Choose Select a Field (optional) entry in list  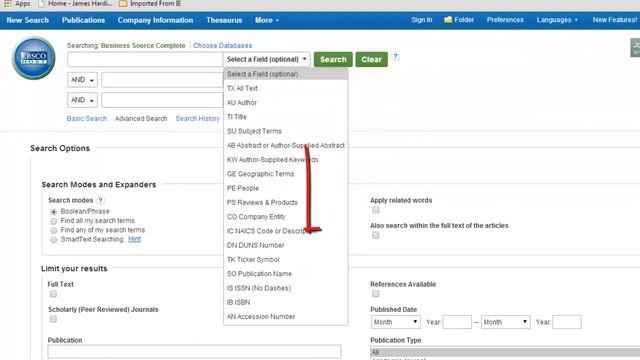(x=286, y=74)
